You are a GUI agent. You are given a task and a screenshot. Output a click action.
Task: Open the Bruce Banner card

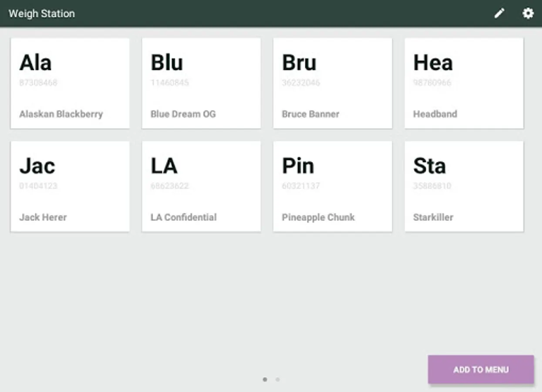pyautogui.click(x=333, y=83)
